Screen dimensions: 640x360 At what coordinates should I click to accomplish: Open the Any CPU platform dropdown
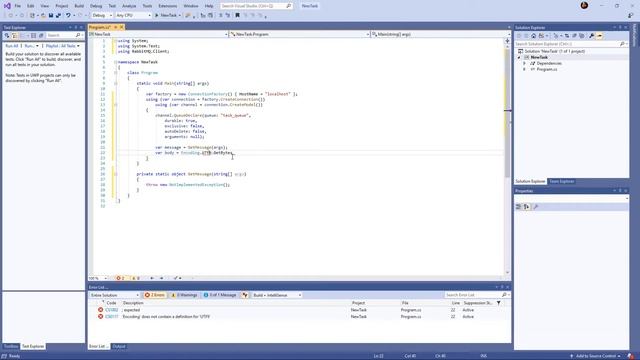(133, 16)
